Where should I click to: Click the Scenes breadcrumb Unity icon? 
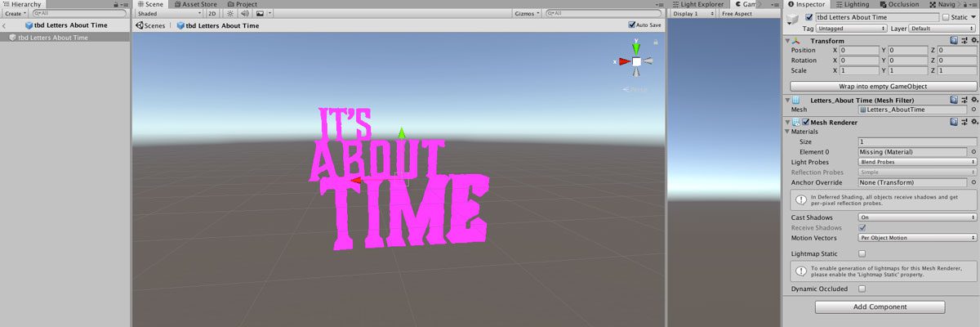pyautogui.click(x=139, y=25)
